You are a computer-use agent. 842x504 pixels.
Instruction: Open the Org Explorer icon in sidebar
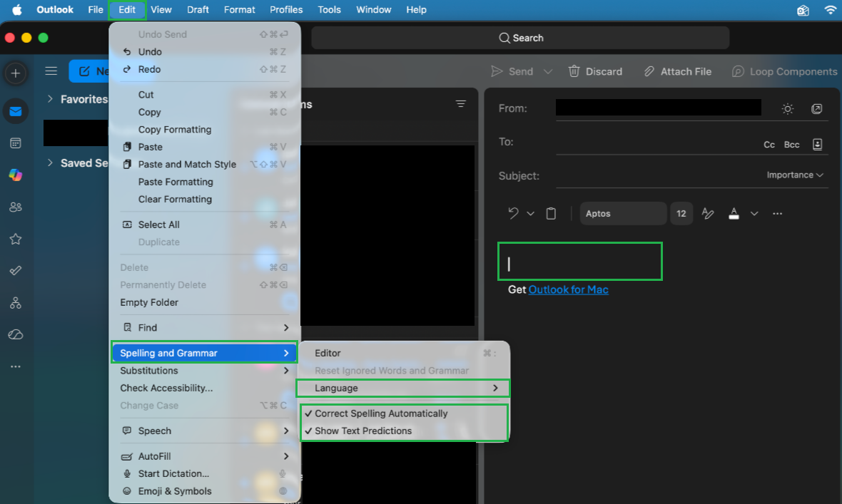[16, 303]
